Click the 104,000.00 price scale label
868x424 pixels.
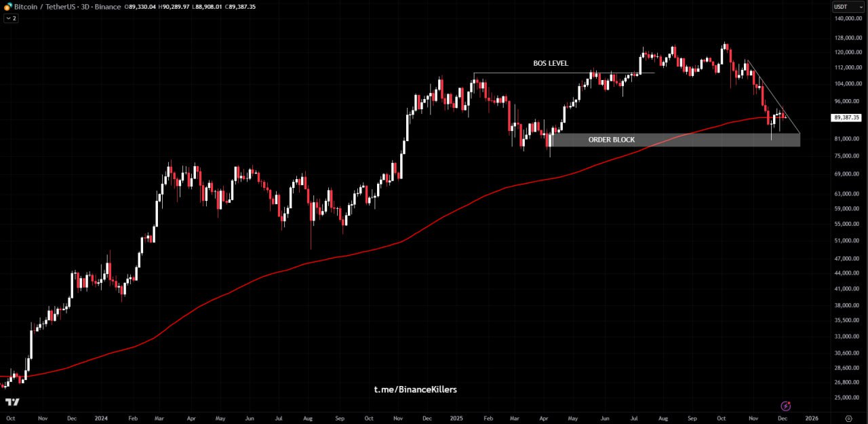coord(848,84)
